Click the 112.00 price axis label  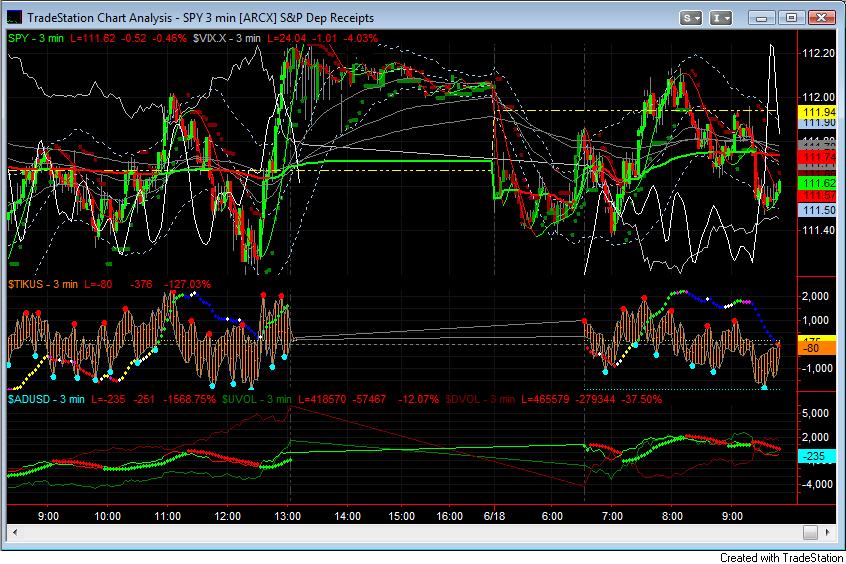pyautogui.click(x=818, y=97)
